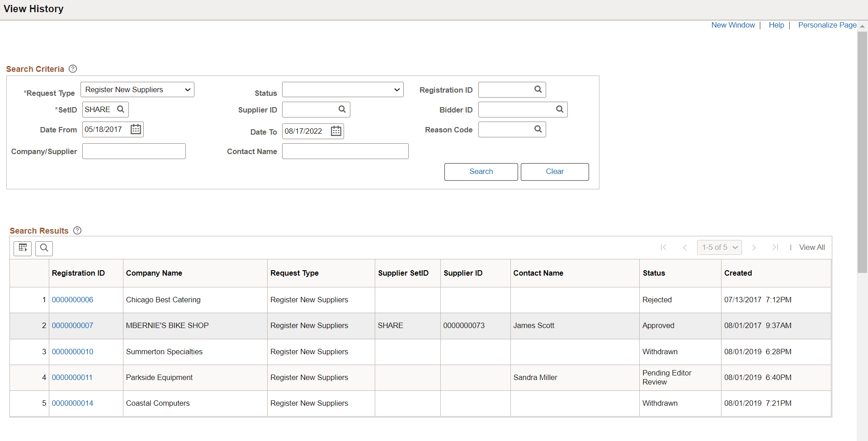Image resolution: width=868 pixels, height=441 pixels.
Task: Click the Clear button
Action: click(x=554, y=172)
